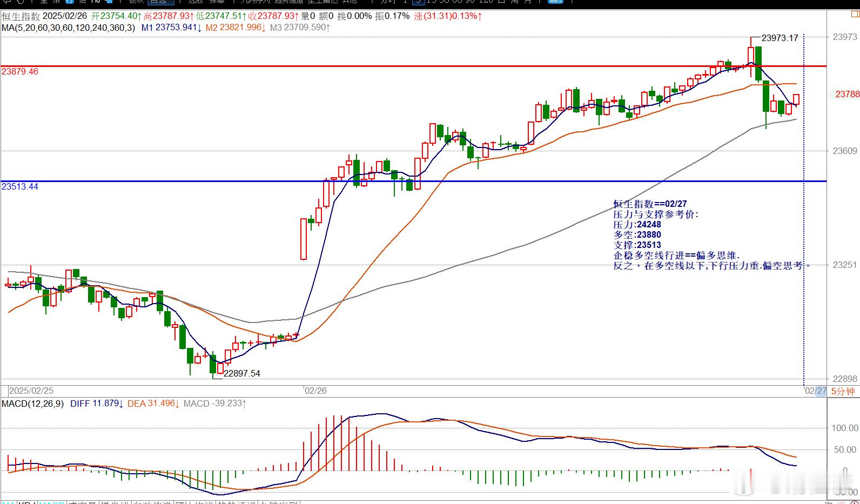Click the annotation 多空:23880
860x504 pixels.
click(637, 234)
